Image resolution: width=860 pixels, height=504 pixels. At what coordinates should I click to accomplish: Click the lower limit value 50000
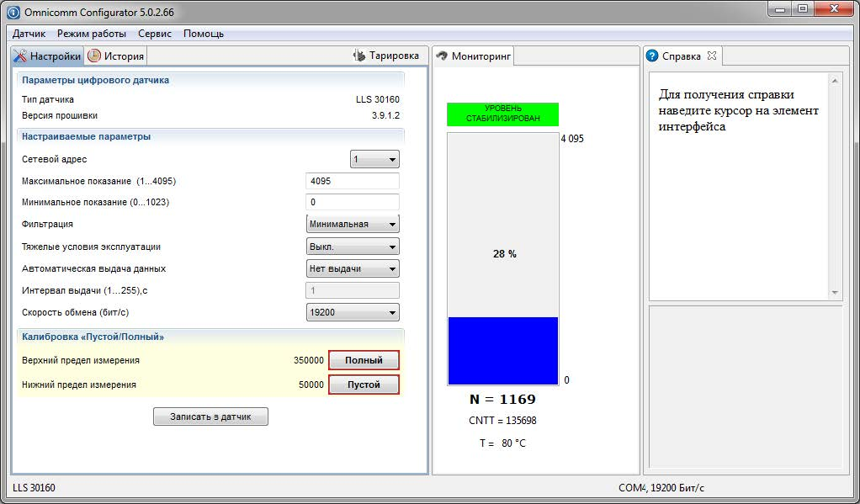click(x=311, y=385)
